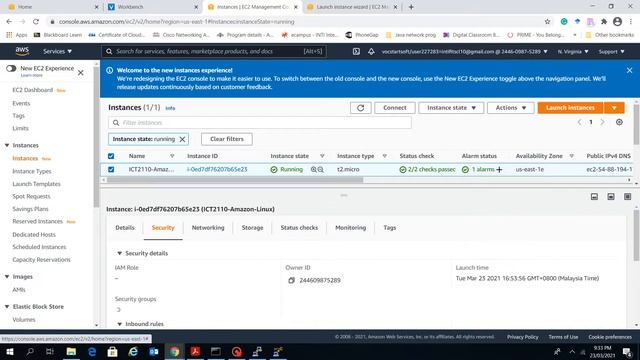Click the Clear filters button
Image resolution: width=640 pixels, height=360 pixels.
click(227, 139)
